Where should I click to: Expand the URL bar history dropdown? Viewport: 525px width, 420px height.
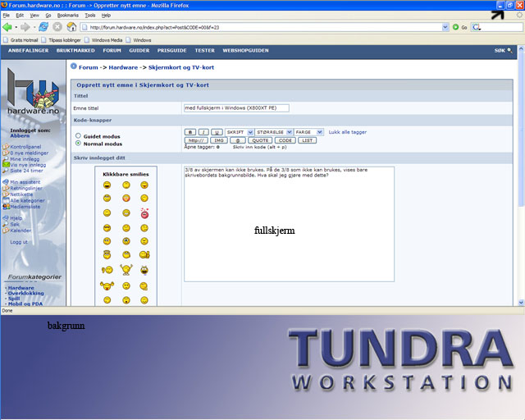(x=445, y=27)
